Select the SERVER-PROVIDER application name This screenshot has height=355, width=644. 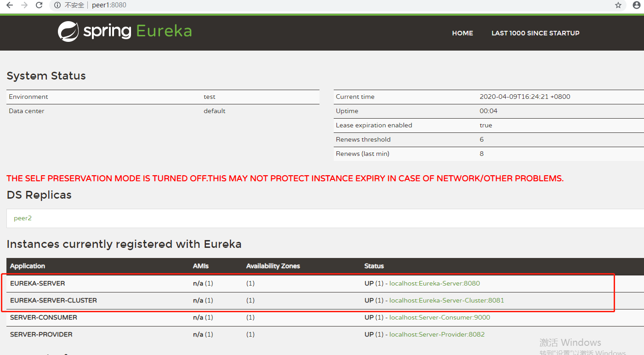[x=41, y=334]
